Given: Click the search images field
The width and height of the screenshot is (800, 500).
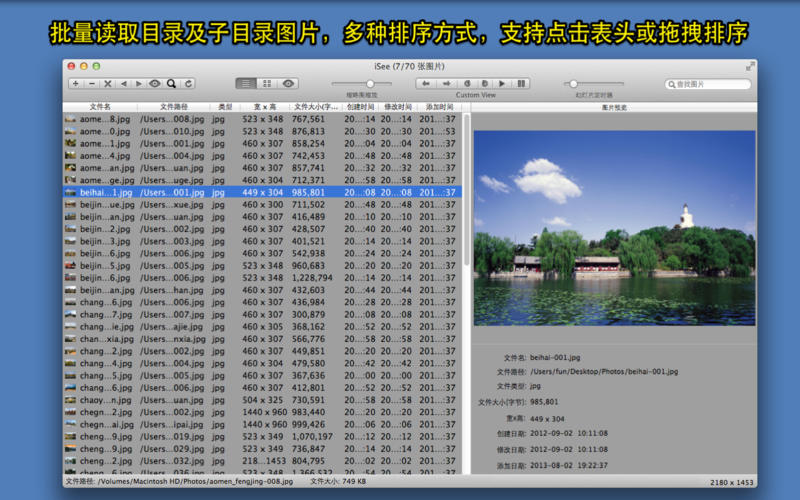Looking at the screenshot, I should coord(708,84).
